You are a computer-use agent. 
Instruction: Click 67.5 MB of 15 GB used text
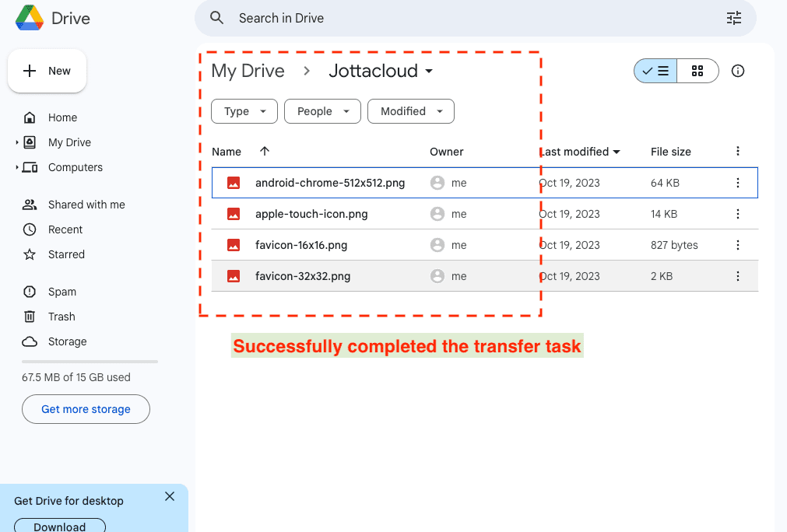click(76, 377)
